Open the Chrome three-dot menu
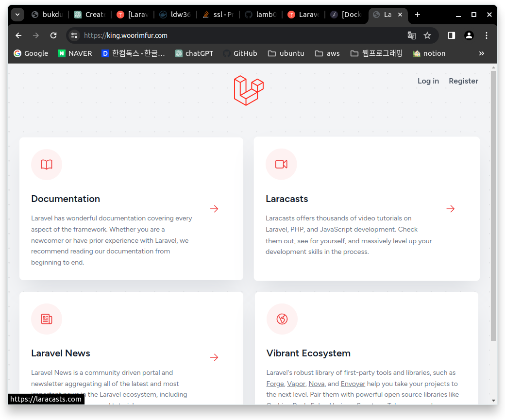The height and width of the screenshot is (420, 505). tap(487, 35)
